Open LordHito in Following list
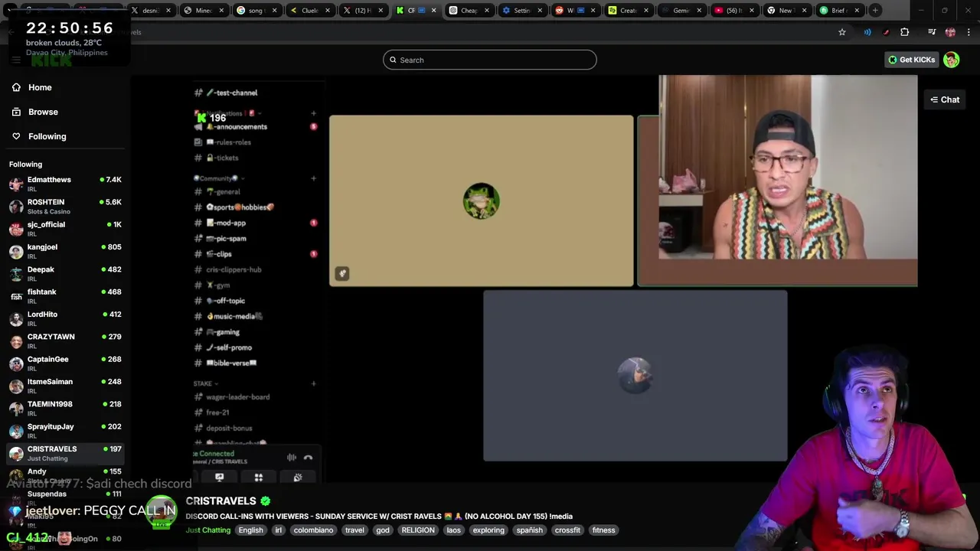Viewport: 980px width, 551px height. 64,318
